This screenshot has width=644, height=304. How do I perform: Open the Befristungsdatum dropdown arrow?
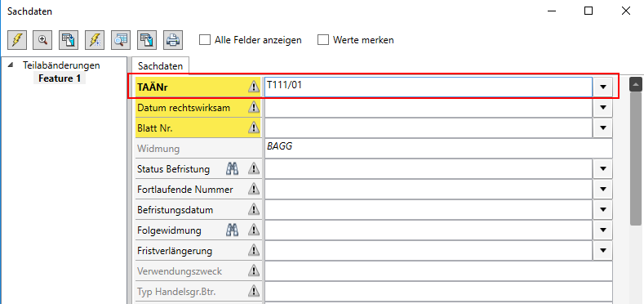click(x=603, y=210)
